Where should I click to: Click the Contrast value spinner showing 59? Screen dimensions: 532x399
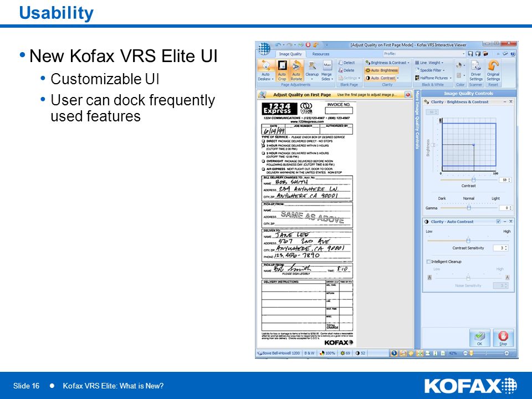pyautogui.click(x=505, y=180)
